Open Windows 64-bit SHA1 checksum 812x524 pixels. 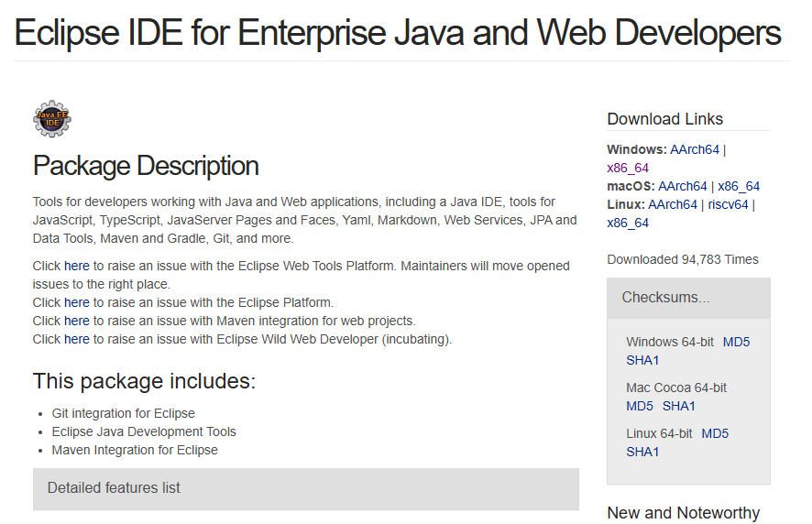[642, 360]
